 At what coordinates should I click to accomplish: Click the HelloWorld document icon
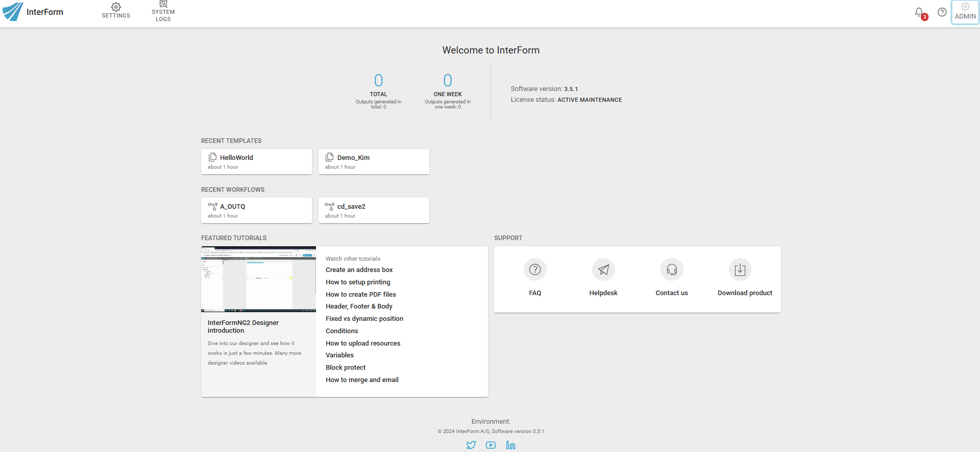212,157
